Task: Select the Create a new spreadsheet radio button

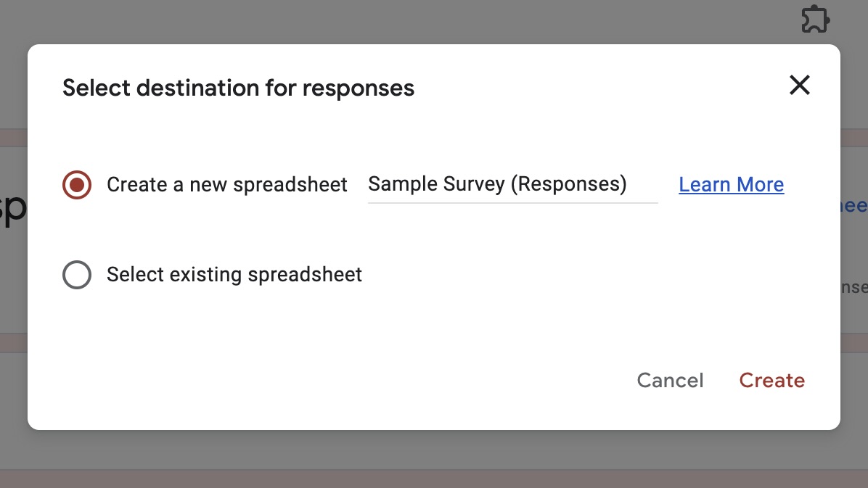Action: (x=77, y=185)
